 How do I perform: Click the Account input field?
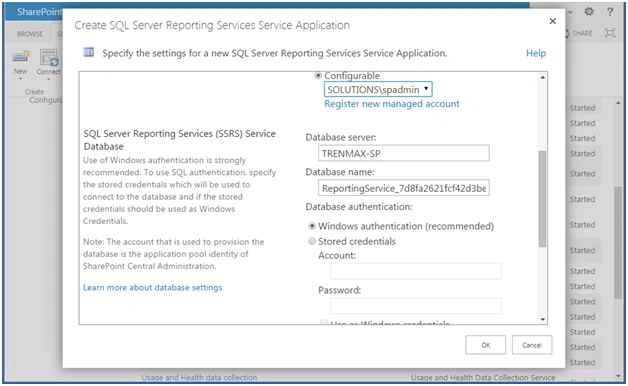[416, 271]
